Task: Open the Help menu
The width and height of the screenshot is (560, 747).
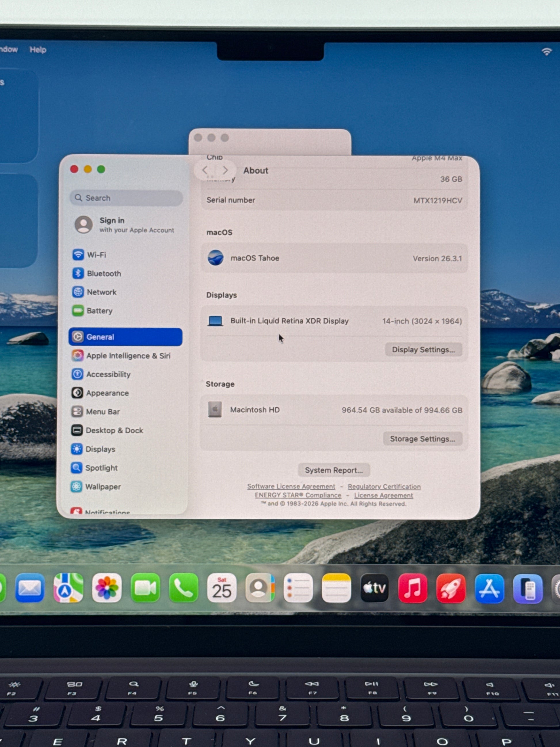Action: (x=38, y=50)
